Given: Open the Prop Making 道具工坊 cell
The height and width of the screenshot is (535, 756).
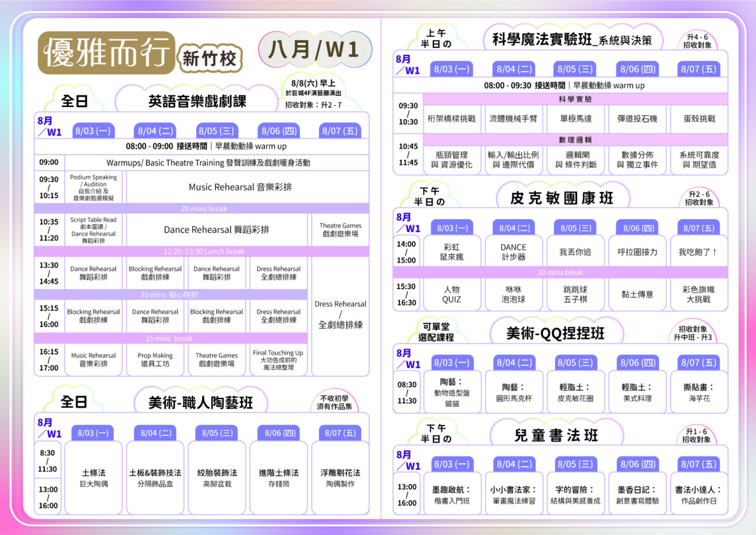Looking at the screenshot, I should coord(155,359).
